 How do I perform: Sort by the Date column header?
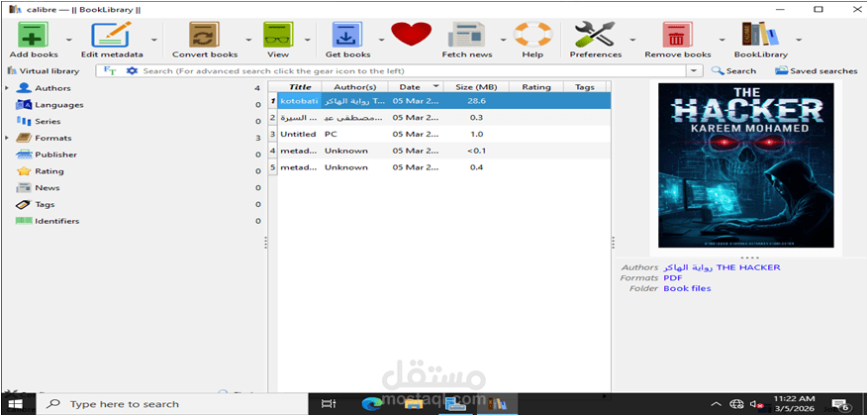pos(415,87)
